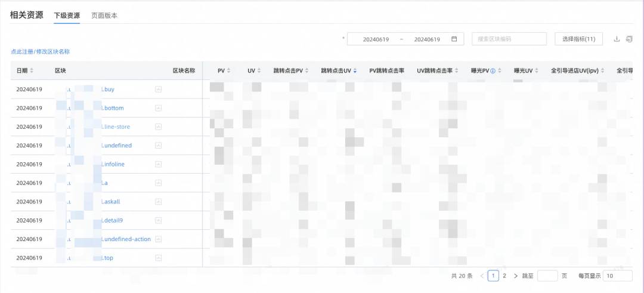Open trend chart icon for .line-store row
Screen dimensions: 644x293
pyautogui.click(x=158, y=127)
